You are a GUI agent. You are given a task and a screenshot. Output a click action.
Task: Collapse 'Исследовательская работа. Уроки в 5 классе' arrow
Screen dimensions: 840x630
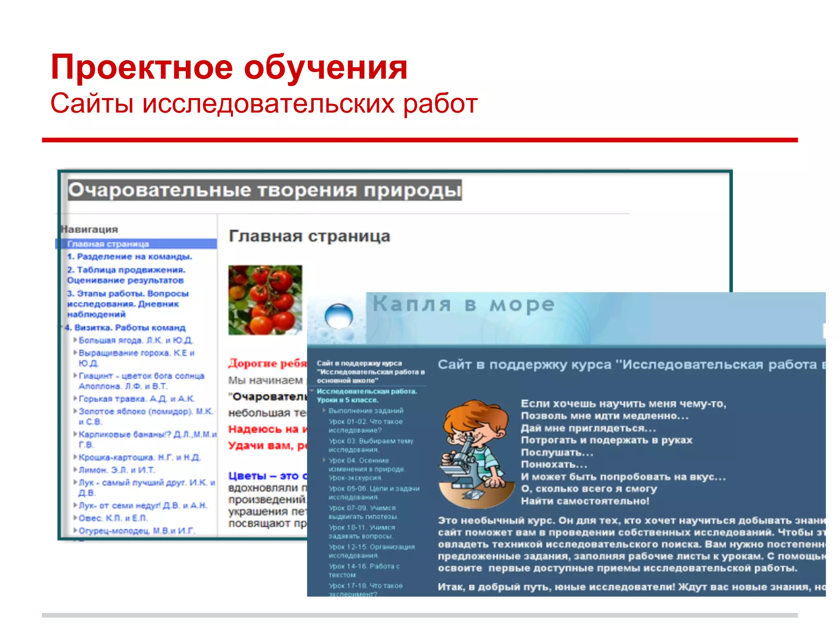coord(312,391)
